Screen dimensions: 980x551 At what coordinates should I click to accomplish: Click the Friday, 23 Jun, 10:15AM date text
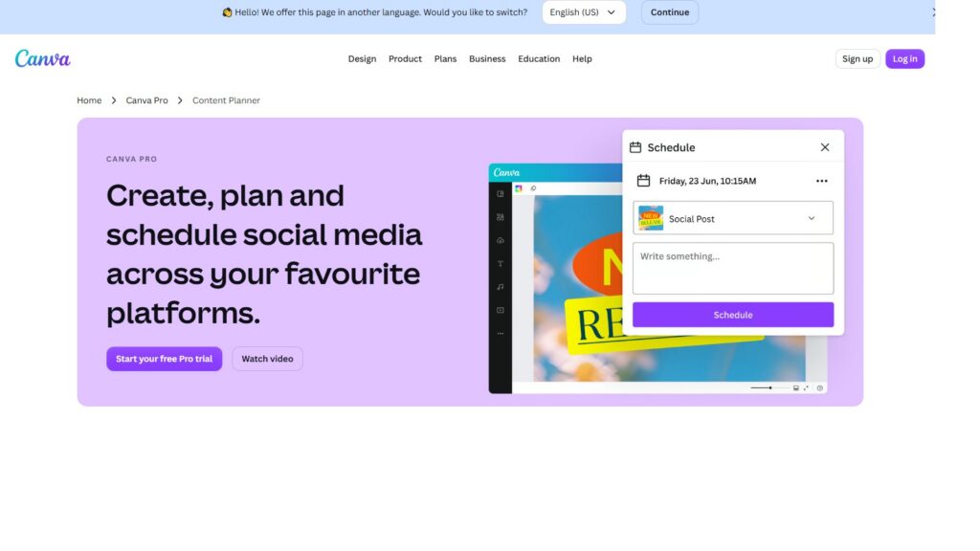tap(707, 181)
